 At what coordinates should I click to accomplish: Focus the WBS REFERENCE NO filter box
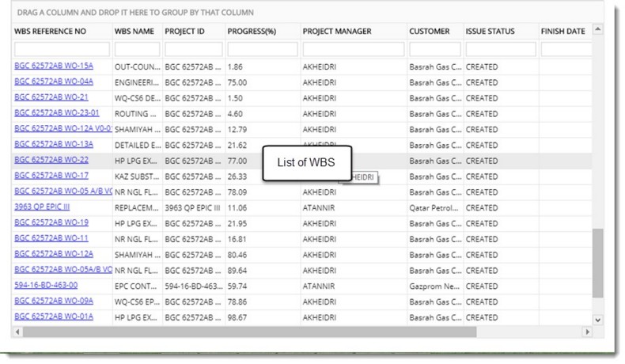click(x=62, y=49)
